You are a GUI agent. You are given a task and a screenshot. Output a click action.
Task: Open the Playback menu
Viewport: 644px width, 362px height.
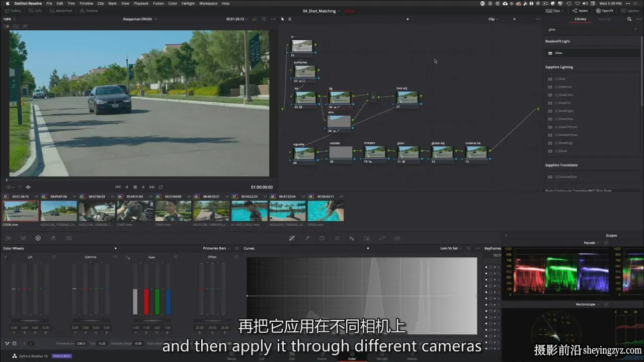point(141,4)
